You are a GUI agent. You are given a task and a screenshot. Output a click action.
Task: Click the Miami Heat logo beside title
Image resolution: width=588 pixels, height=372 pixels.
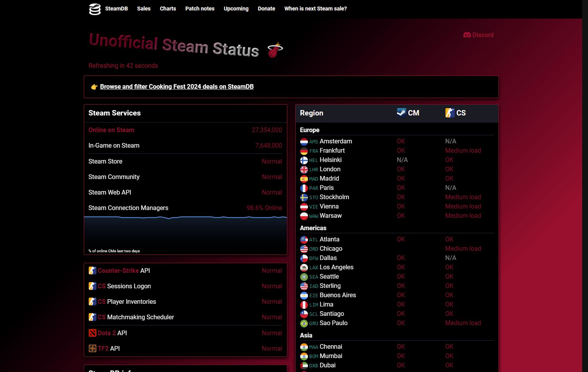[275, 50]
